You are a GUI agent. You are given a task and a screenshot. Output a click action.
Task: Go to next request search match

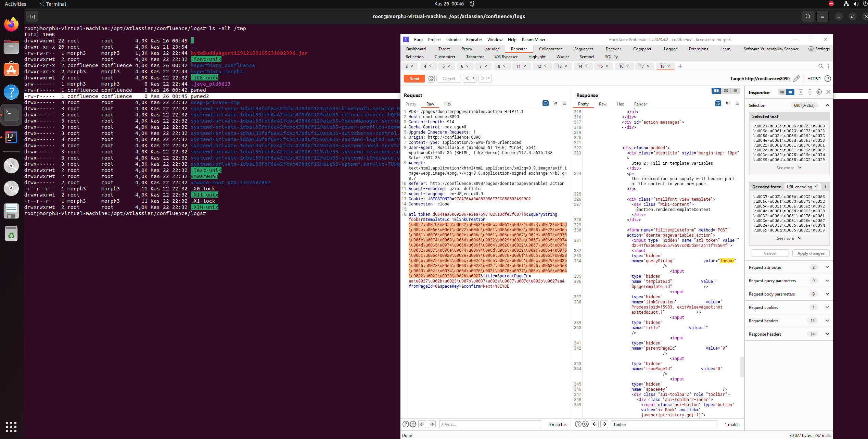pos(432,424)
